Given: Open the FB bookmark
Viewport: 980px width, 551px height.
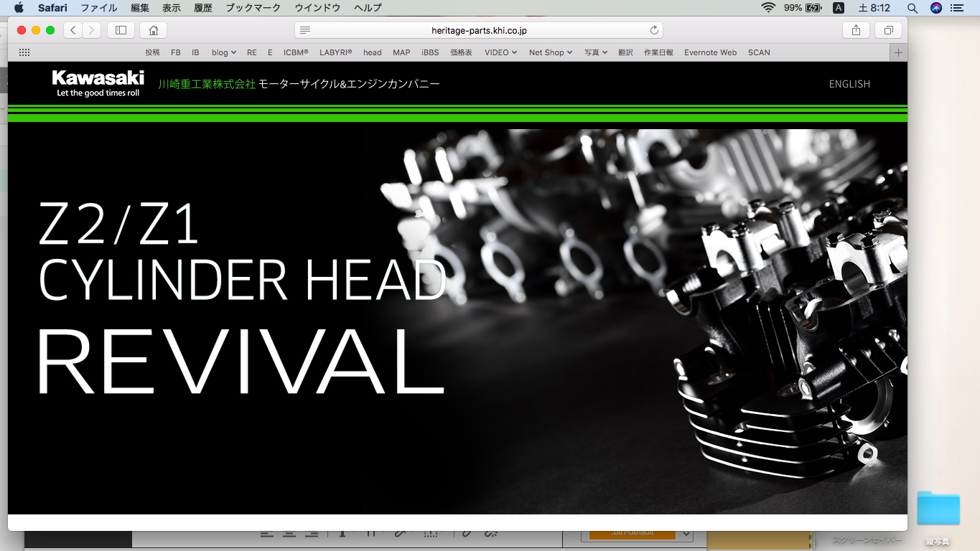Looking at the screenshot, I should [176, 52].
